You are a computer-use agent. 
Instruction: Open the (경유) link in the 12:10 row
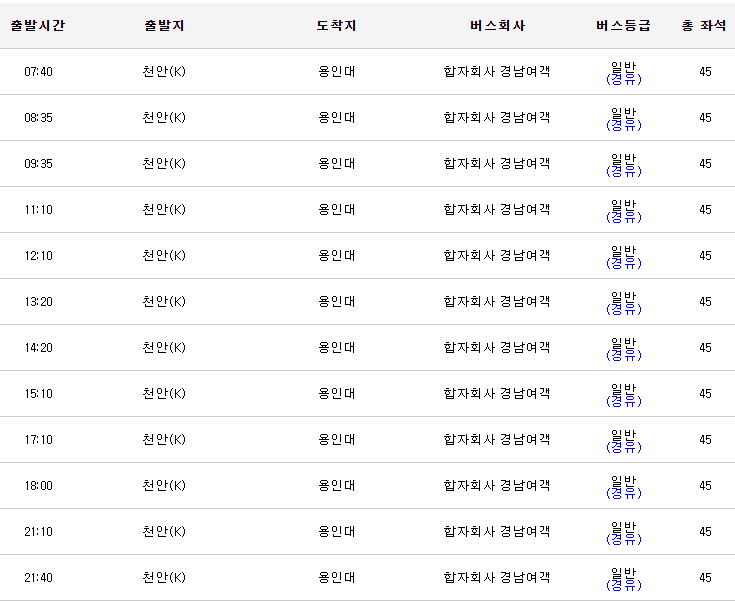pyautogui.click(x=623, y=263)
